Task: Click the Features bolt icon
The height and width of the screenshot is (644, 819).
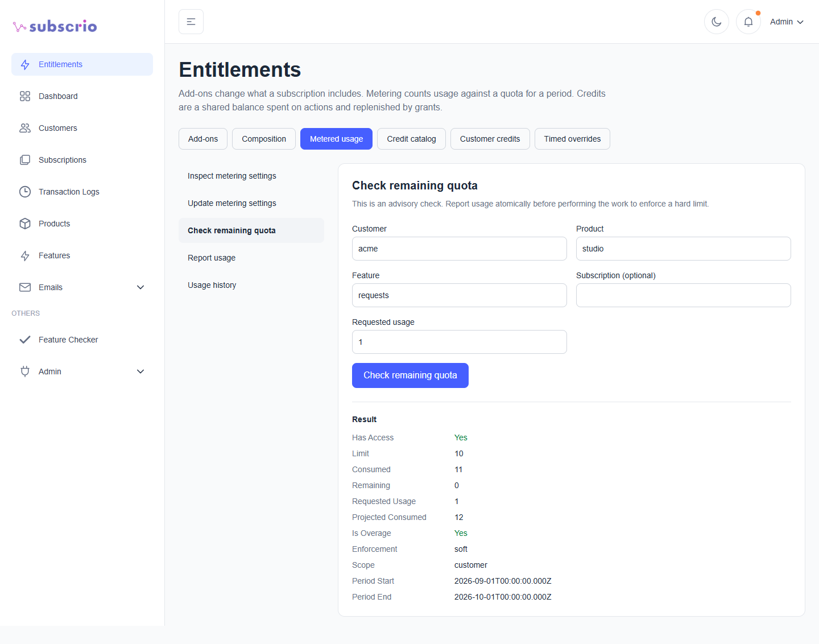Action: pos(25,255)
